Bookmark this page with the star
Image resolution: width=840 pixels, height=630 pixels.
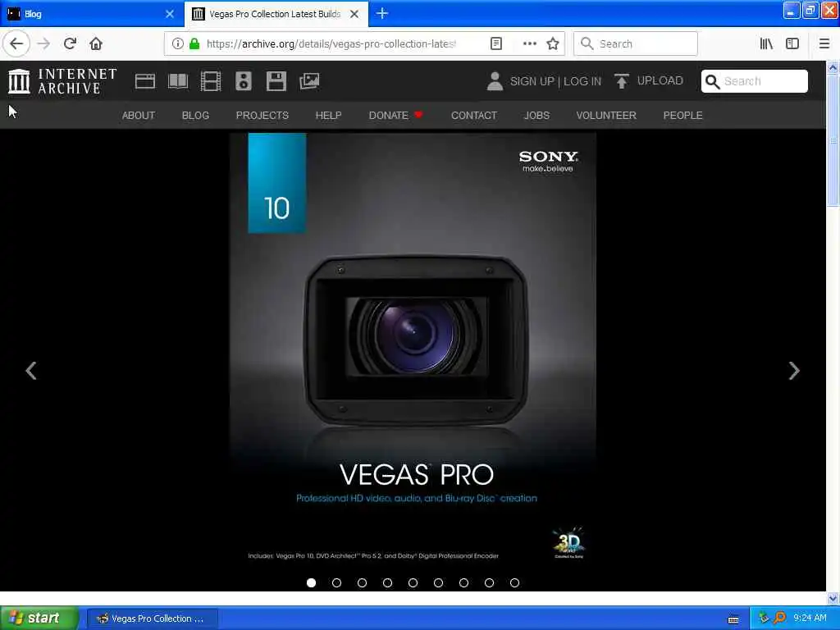(553, 43)
